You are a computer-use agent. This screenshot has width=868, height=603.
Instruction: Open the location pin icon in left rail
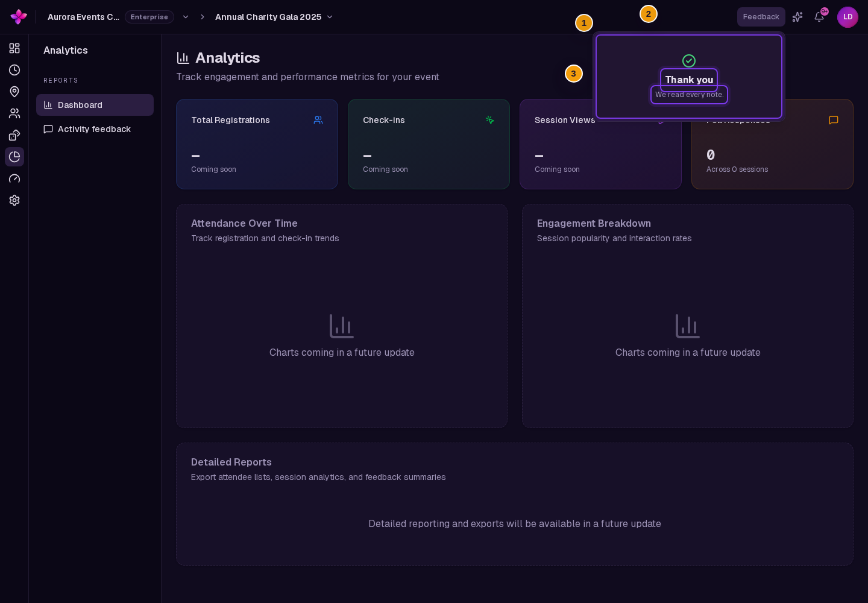(x=14, y=92)
